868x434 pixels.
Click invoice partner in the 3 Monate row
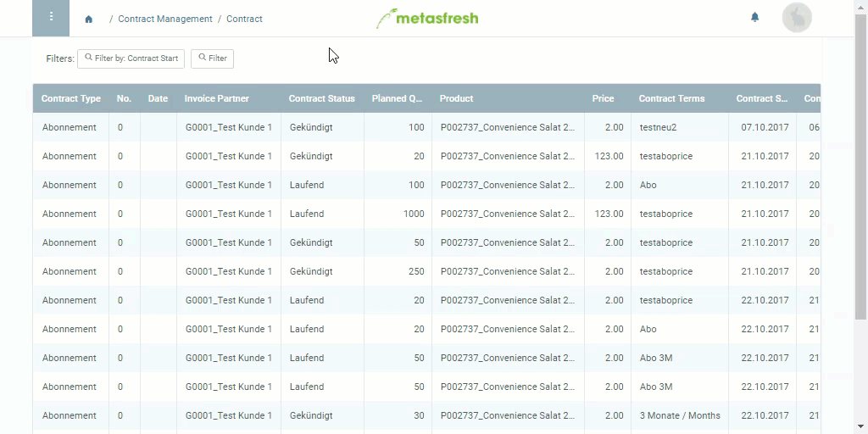tap(229, 415)
